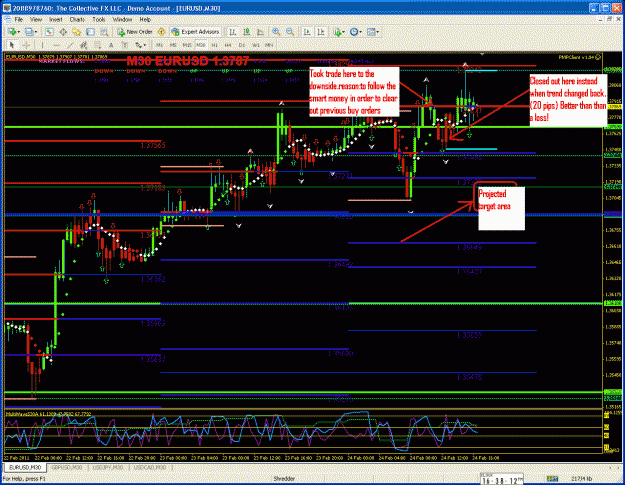
Task: Switch to H1 timeframe
Action: [x=214, y=45]
